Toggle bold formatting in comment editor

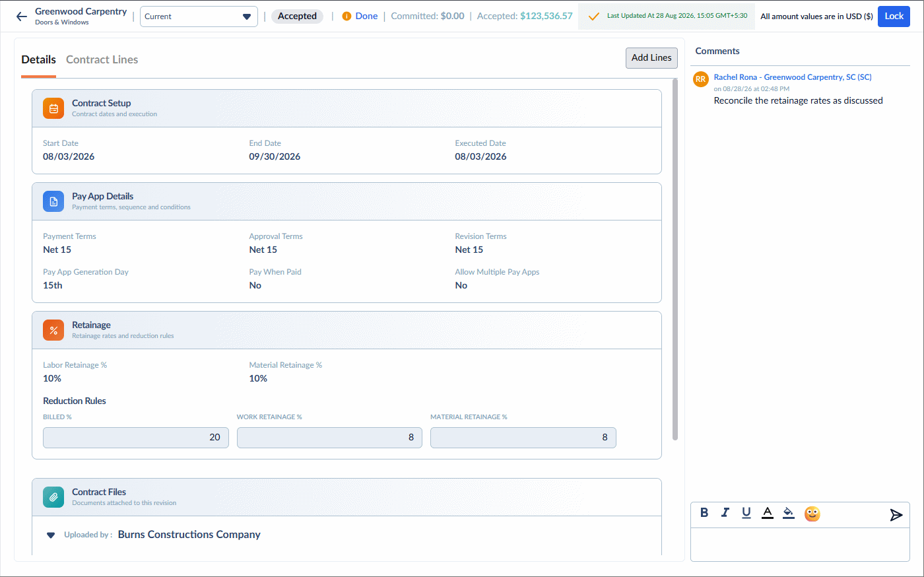click(704, 513)
